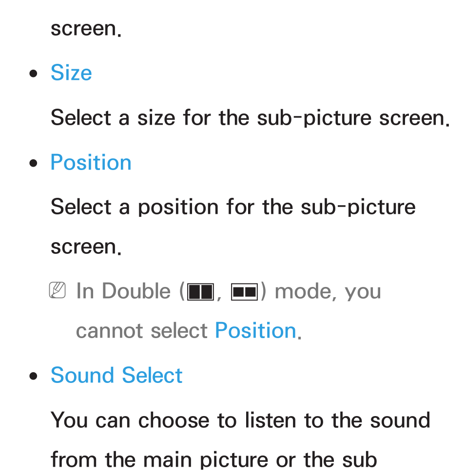This screenshot has width=465, height=476.
Task: Click the 'mode, you' text in the note
Action: tap(328, 292)
